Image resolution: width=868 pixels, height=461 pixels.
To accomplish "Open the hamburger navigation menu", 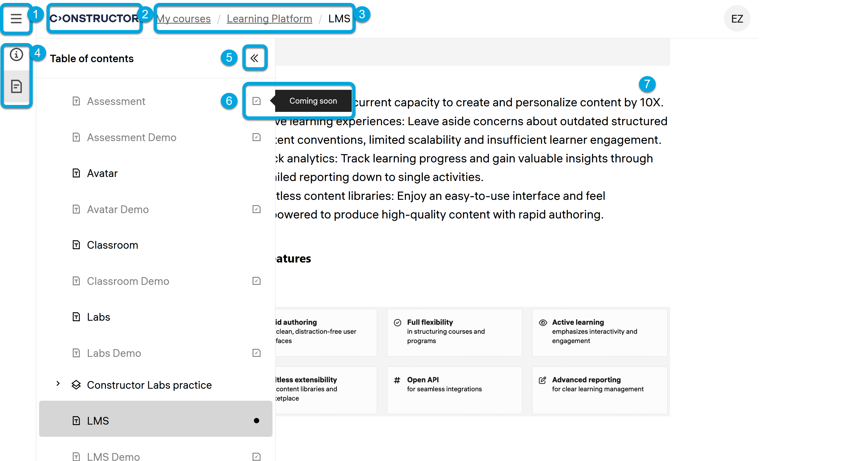I will pyautogui.click(x=16, y=19).
